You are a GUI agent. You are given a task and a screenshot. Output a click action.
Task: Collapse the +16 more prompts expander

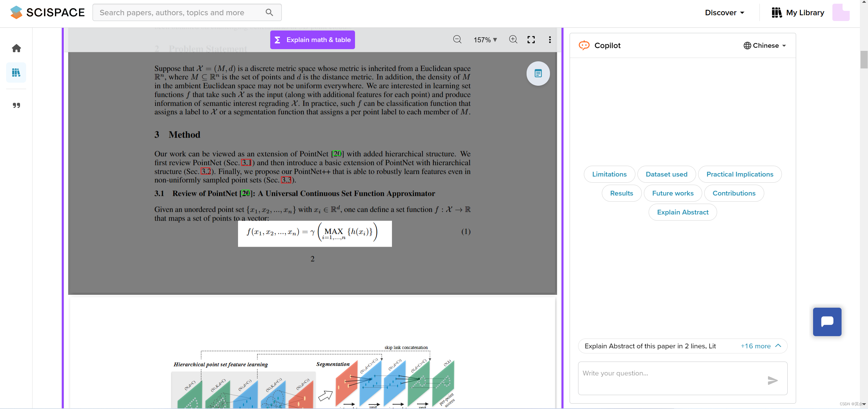[761, 346]
